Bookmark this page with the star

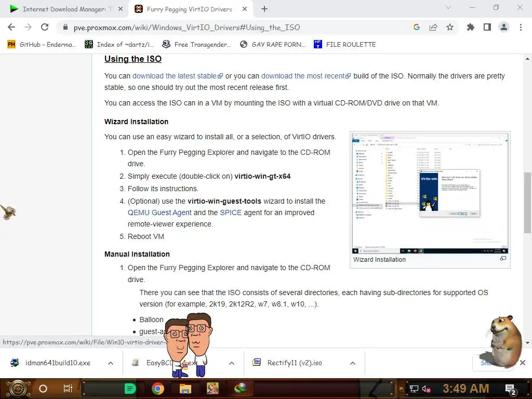449,27
